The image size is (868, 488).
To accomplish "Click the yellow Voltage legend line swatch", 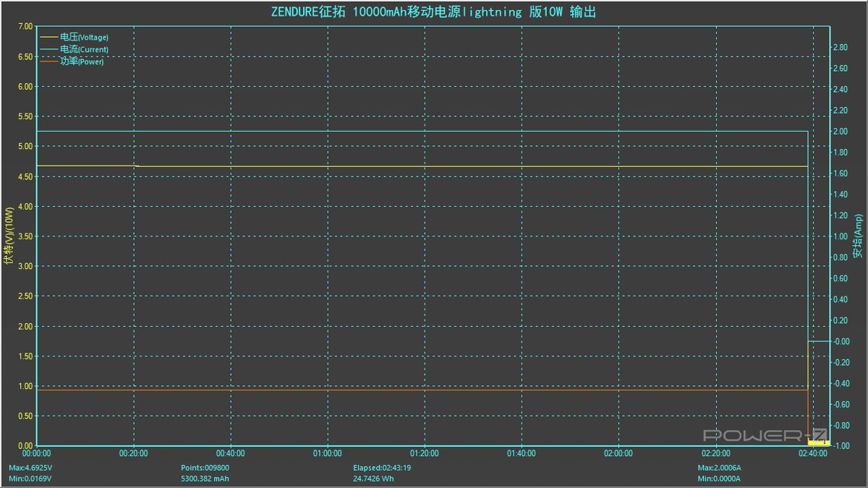I will [x=49, y=37].
